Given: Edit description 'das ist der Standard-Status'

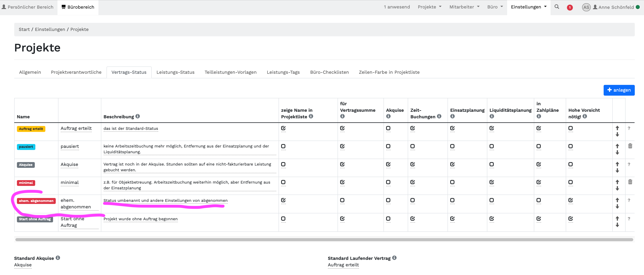Looking at the screenshot, I should 131,129.
